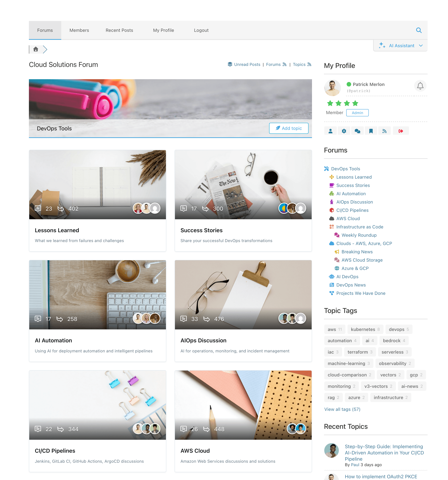Expand the AI Assistant dropdown

400,45
